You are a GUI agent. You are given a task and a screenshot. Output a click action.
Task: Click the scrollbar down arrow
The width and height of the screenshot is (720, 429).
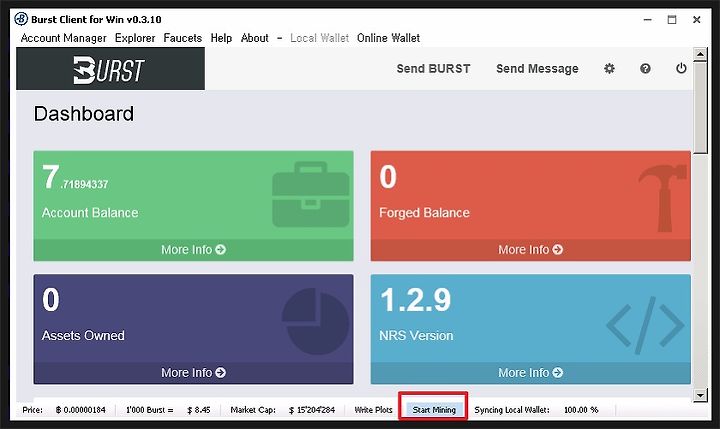coord(700,395)
